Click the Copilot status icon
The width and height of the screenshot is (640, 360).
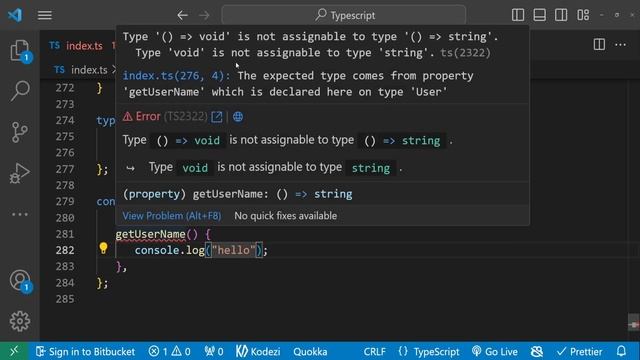click(537, 351)
